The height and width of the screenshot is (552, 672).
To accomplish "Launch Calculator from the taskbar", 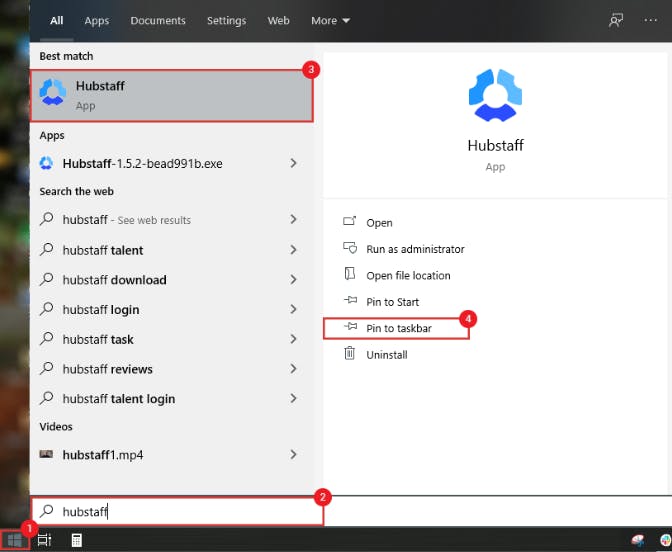I will [77, 540].
